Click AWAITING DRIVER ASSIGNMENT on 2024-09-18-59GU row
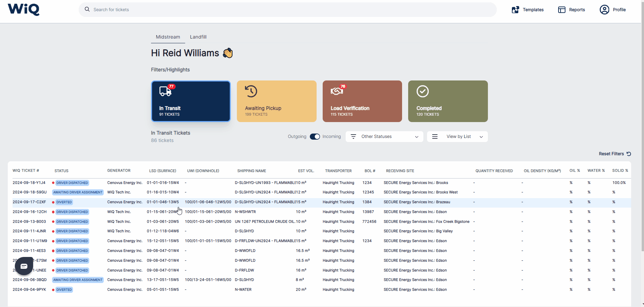 78,192
